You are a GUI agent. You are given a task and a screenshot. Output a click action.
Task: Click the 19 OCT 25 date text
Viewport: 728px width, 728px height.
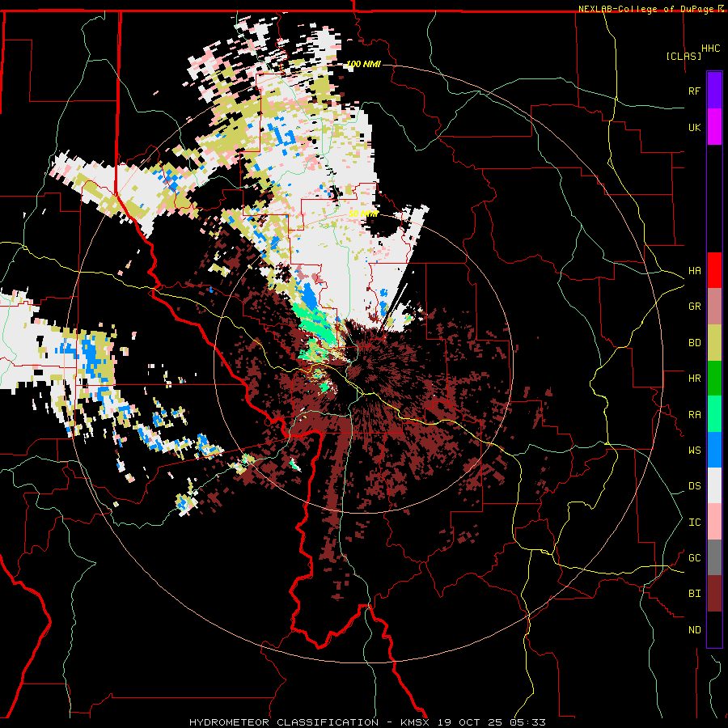point(471,722)
